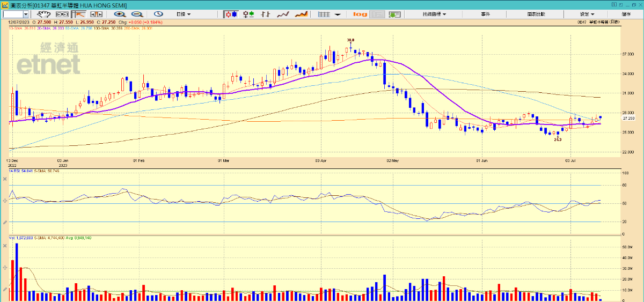Click the green arrow export icon
Image resolution: width=644 pixels, height=302 pixels.
pyautogui.click(x=395, y=14)
